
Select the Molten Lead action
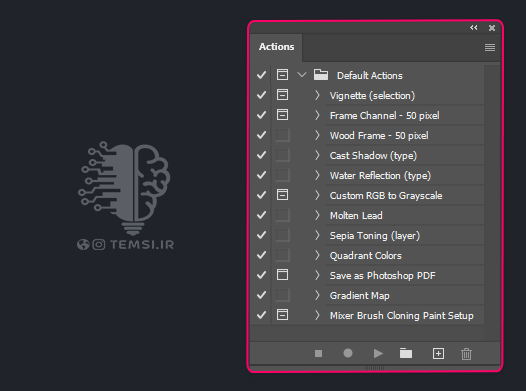[x=356, y=216]
